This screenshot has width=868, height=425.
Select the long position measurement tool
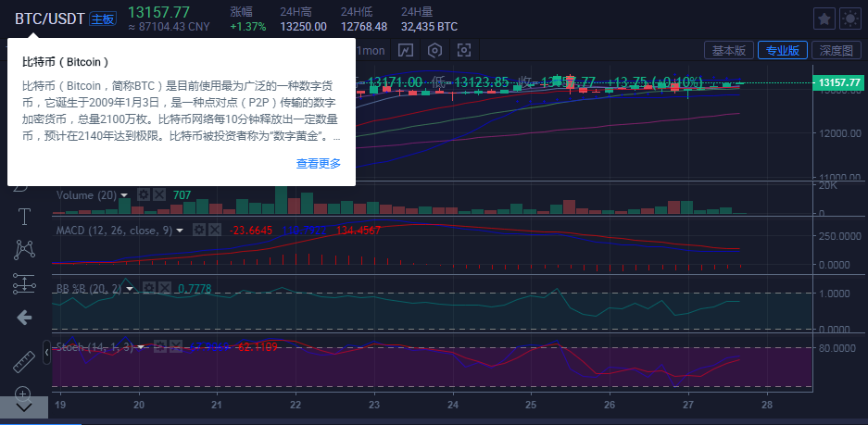point(24,284)
